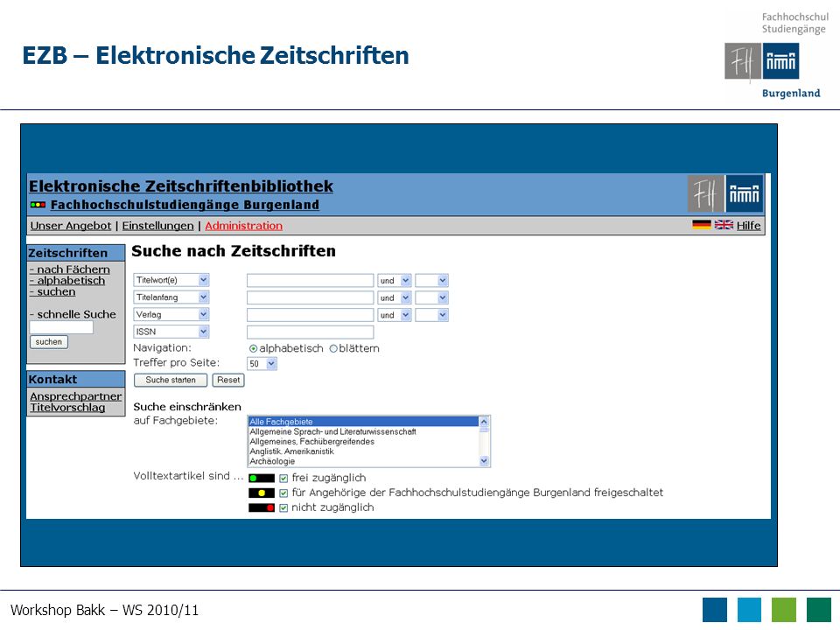
Task: Click the 'schnelle Suche' input box
Action: tap(61, 327)
